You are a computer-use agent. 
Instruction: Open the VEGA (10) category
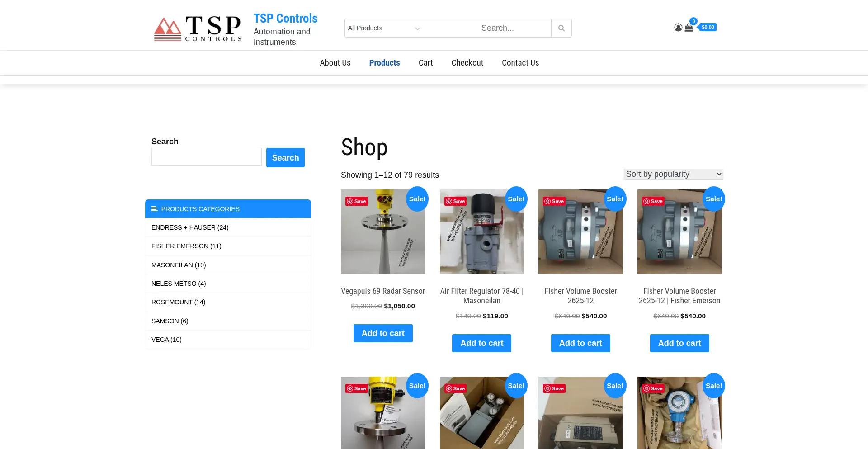pos(166,340)
